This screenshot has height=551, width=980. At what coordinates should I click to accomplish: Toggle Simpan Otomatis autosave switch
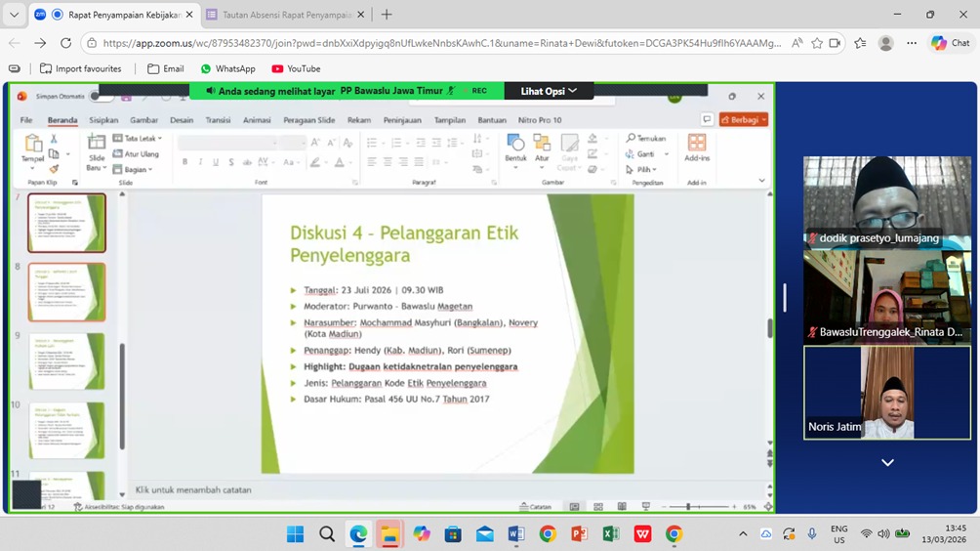(100, 97)
